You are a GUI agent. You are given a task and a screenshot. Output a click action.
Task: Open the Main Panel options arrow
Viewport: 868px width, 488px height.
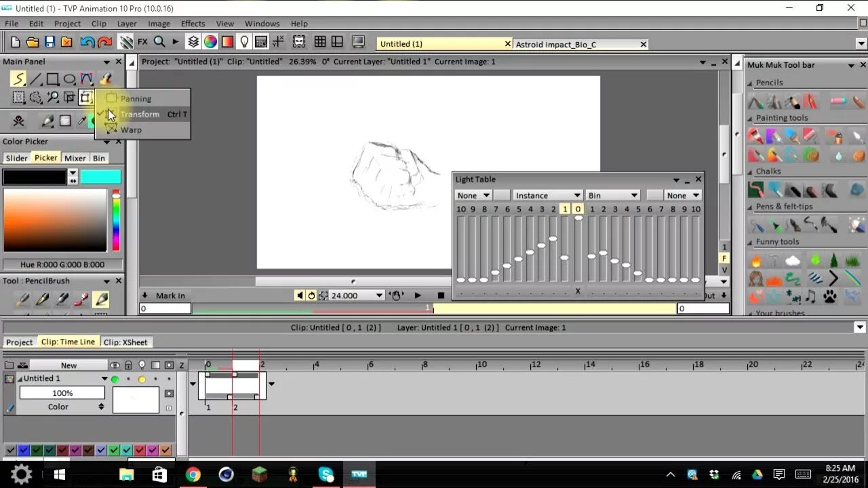(x=106, y=62)
